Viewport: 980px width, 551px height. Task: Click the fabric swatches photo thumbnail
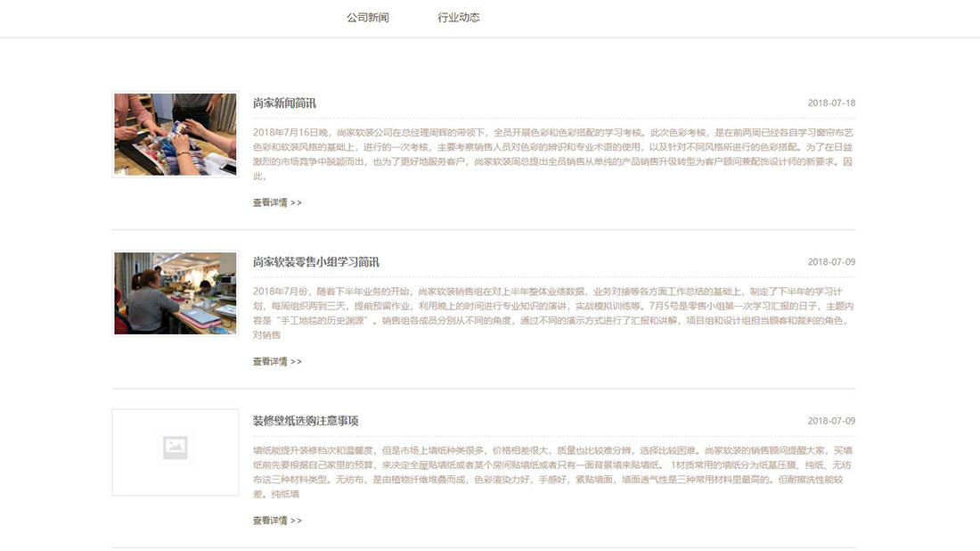175,134
